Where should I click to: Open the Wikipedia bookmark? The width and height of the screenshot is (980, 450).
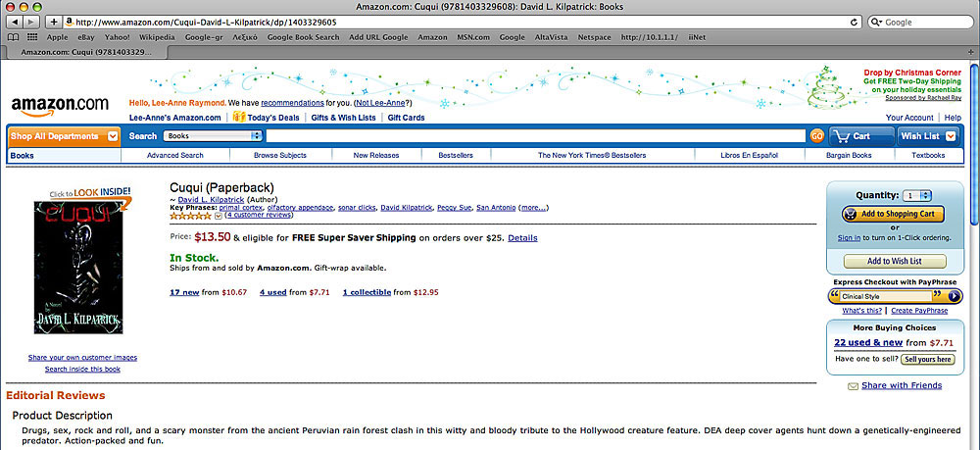click(157, 37)
